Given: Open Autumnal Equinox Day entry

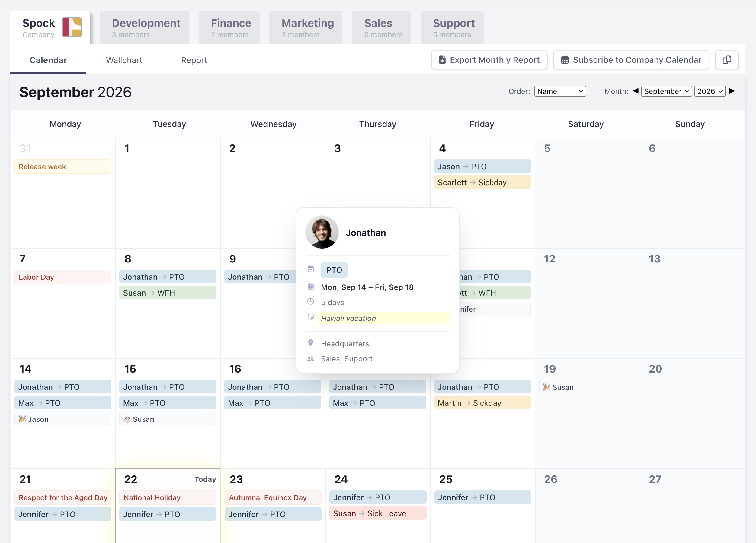Looking at the screenshot, I should (x=273, y=497).
